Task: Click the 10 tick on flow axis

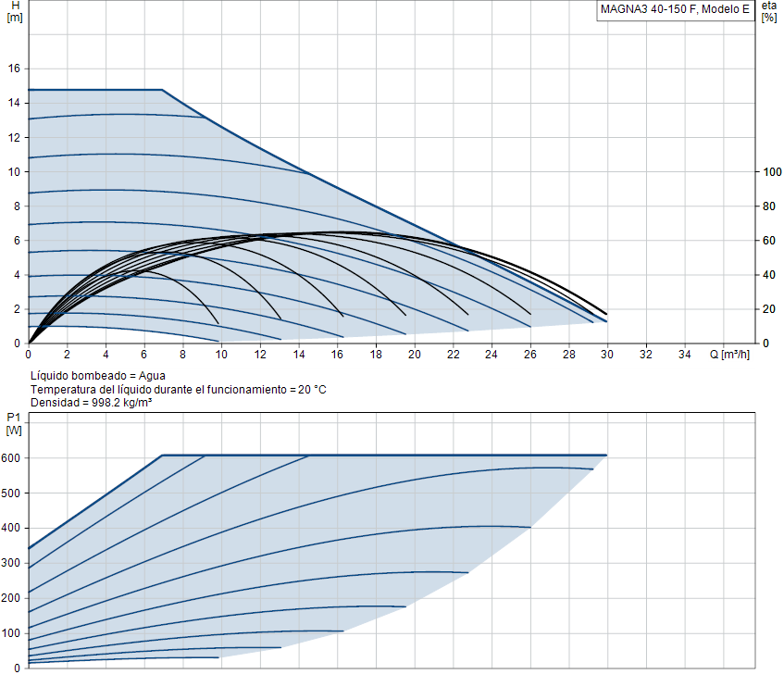Action: (x=221, y=354)
